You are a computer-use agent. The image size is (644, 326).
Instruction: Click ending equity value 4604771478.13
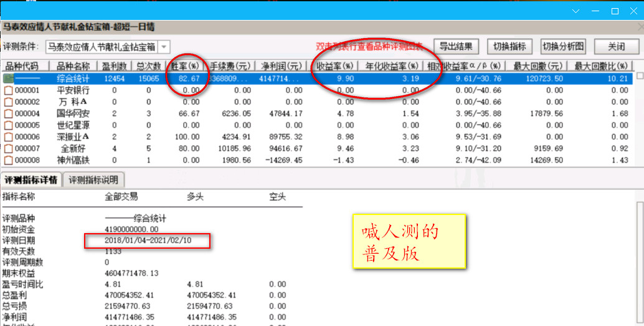131,274
